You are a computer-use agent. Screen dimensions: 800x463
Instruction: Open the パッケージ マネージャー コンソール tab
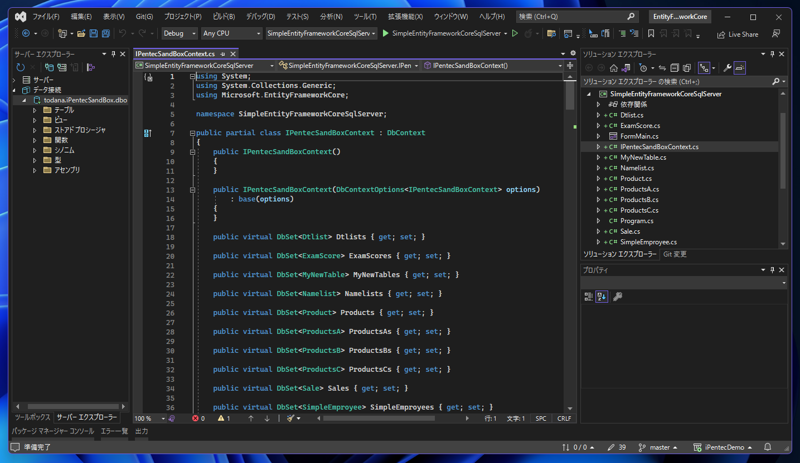point(53,431)
